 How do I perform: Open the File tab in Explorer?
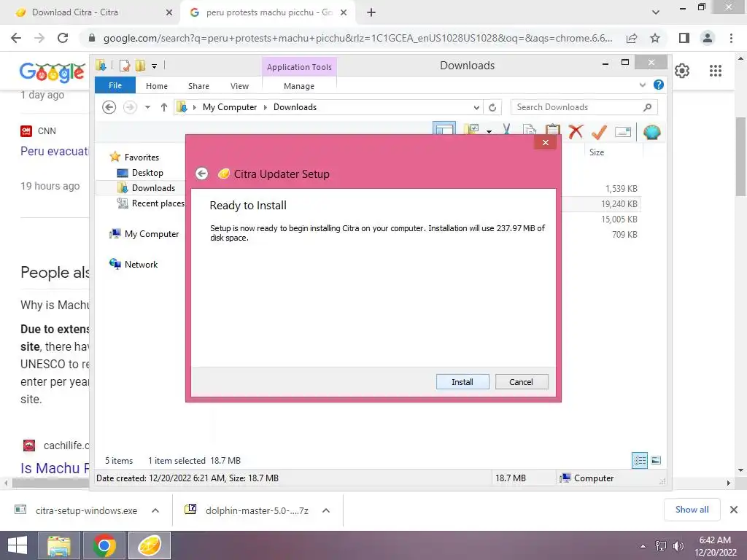pyautogui.click(x=115, y=86)
